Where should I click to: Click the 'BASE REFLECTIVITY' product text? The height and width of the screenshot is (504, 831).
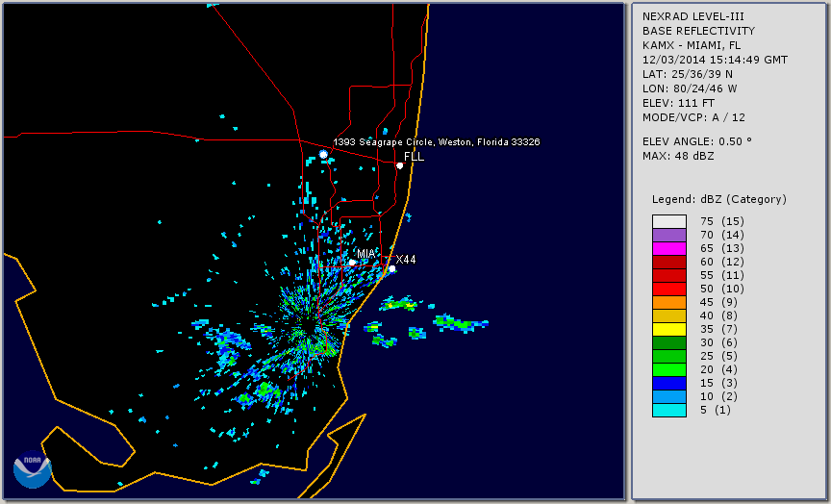coord(698,31)
